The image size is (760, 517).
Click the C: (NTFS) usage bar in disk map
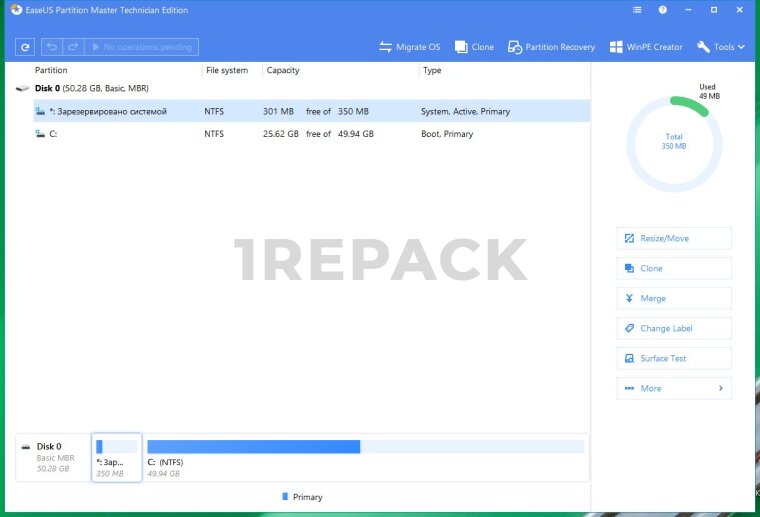(x=365, y=447)
